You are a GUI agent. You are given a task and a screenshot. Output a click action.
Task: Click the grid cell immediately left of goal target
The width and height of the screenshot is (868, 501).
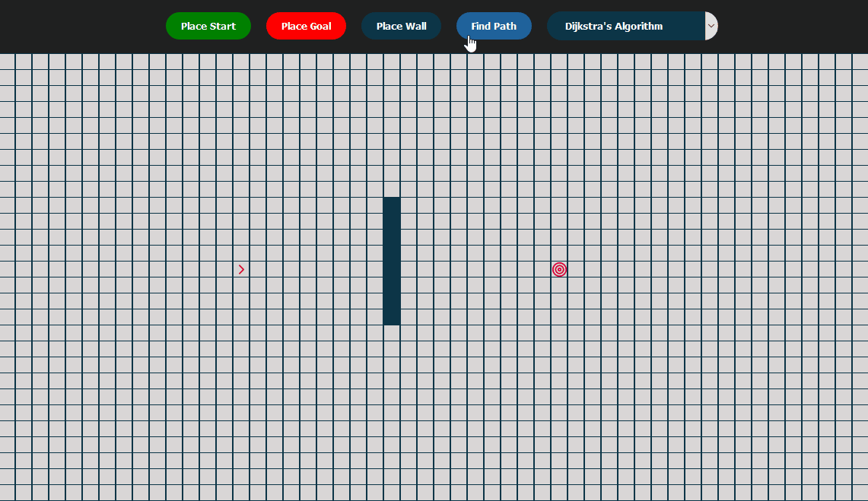click(x=542, y=269)
